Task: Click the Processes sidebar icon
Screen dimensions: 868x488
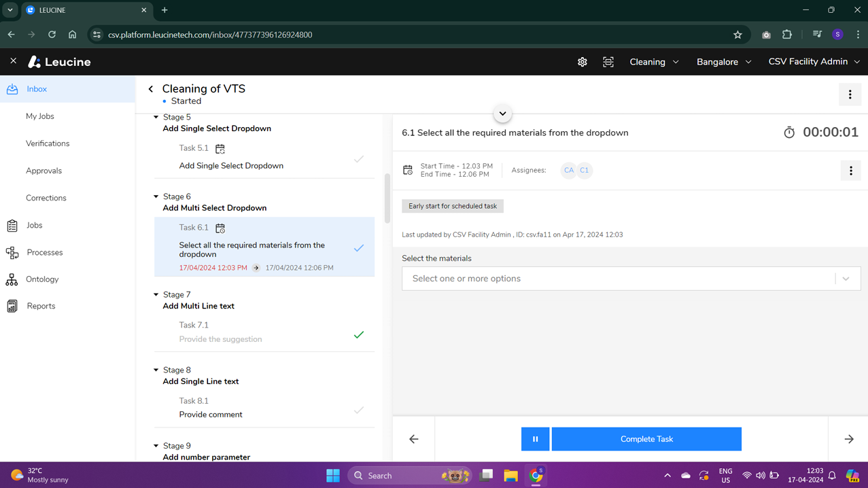Action: [12, 252]
